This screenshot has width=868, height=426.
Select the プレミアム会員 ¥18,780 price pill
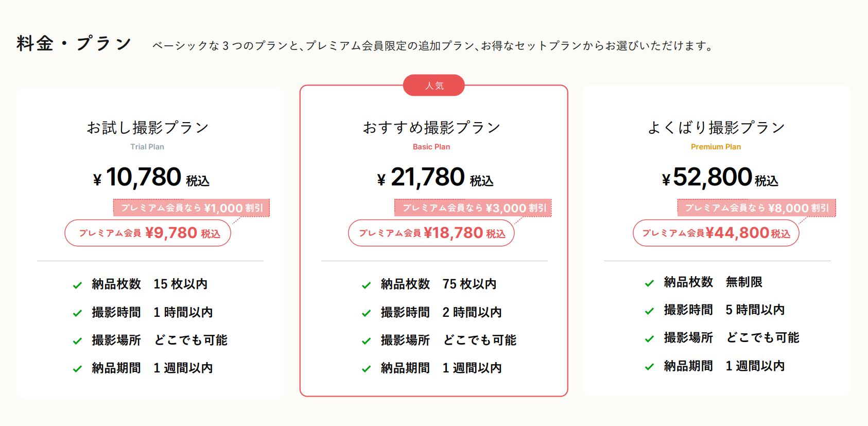[x=431, y=233]
